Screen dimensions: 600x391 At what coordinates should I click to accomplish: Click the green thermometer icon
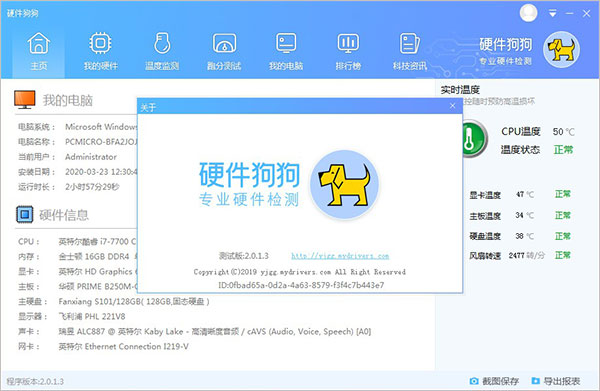click(x=473, y=138)
